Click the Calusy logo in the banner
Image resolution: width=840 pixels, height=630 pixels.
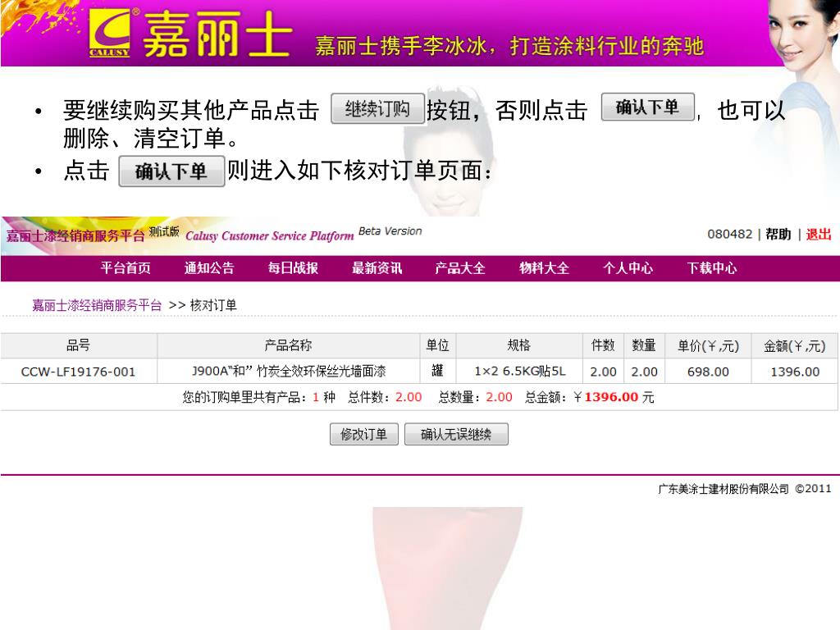coord(109,33)
